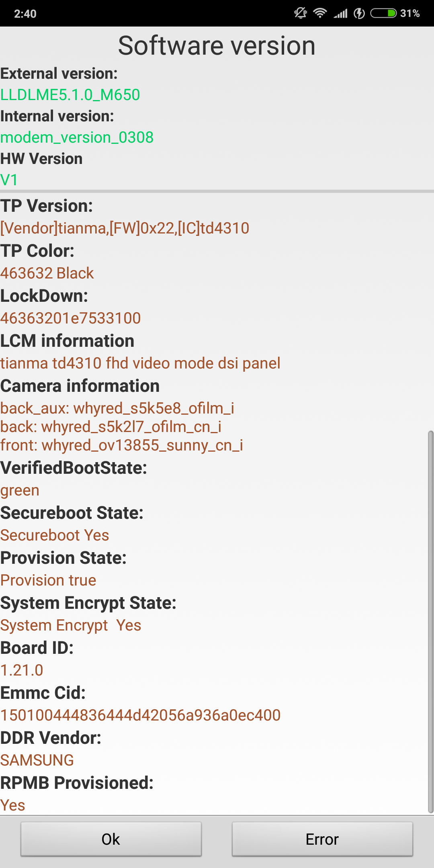This screenshot has width=434, height=868.
Task: Click the TP Version vendor tianma line
Action: tap(125, 228)
